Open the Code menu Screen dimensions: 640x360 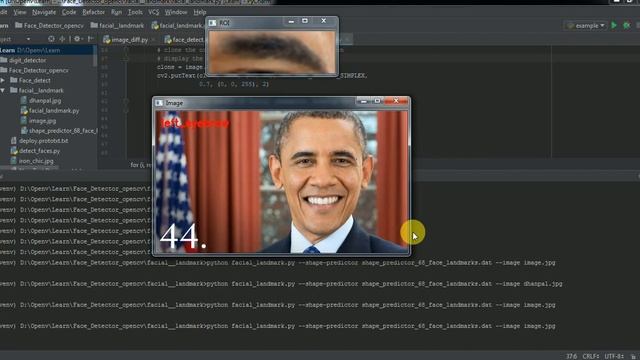[x=69, y=12]
